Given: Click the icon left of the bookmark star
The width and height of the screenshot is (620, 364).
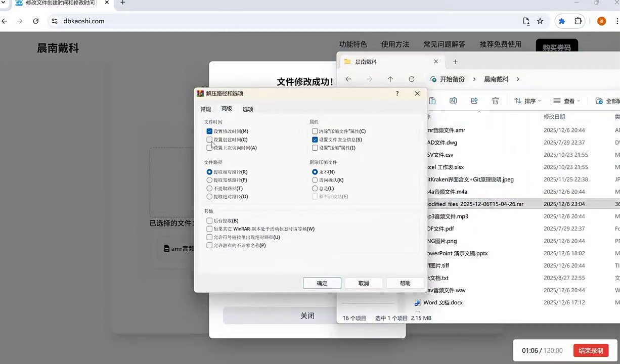Looking at the screenshot, I should pos(526,21).
